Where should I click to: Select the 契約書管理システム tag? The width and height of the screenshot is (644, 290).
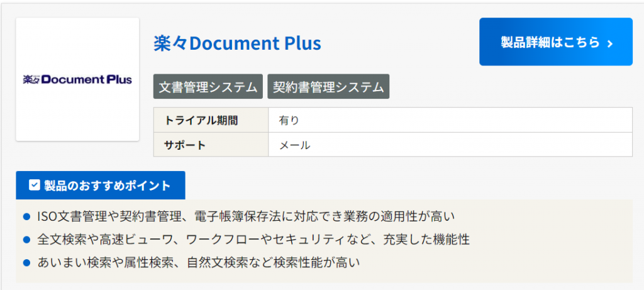click(x=328, y=87)
